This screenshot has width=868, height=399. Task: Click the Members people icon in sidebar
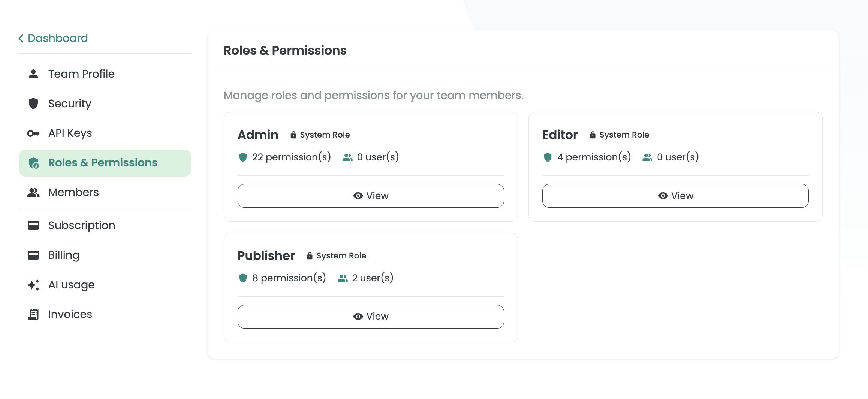tap(33, 192)
